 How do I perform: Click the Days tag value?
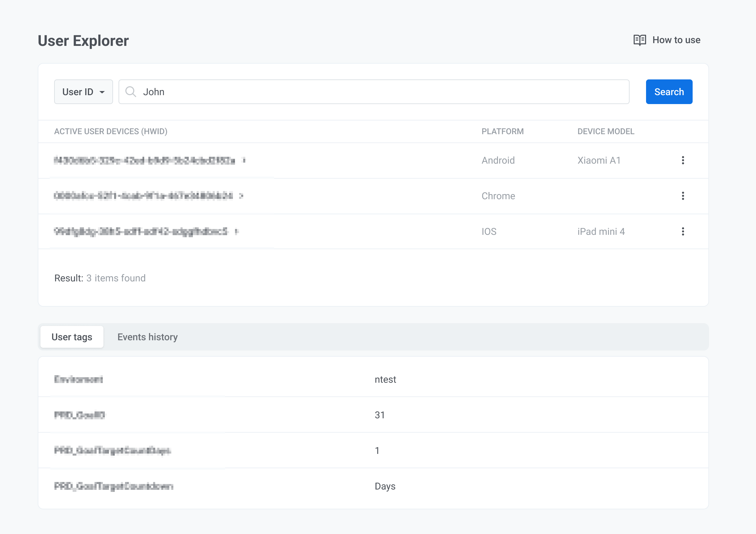point(385,486)
